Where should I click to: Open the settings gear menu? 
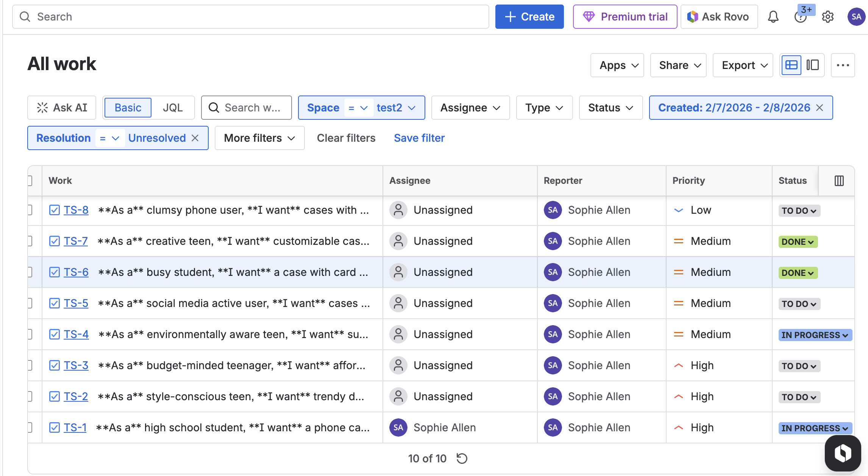(x=827, y=17)
